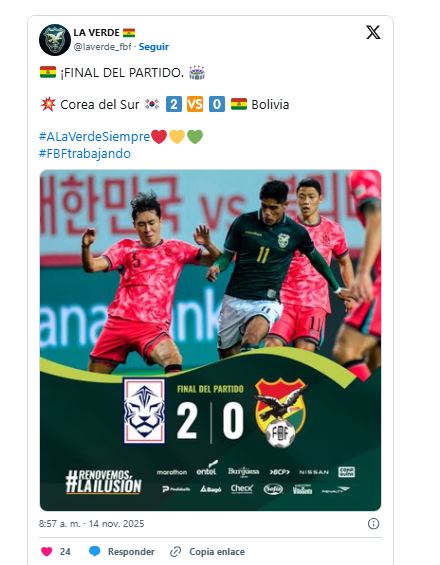This screenshot has height=565, width=440.
Task: Like the tweet with heart icon
Action: (x=46, y=552)
